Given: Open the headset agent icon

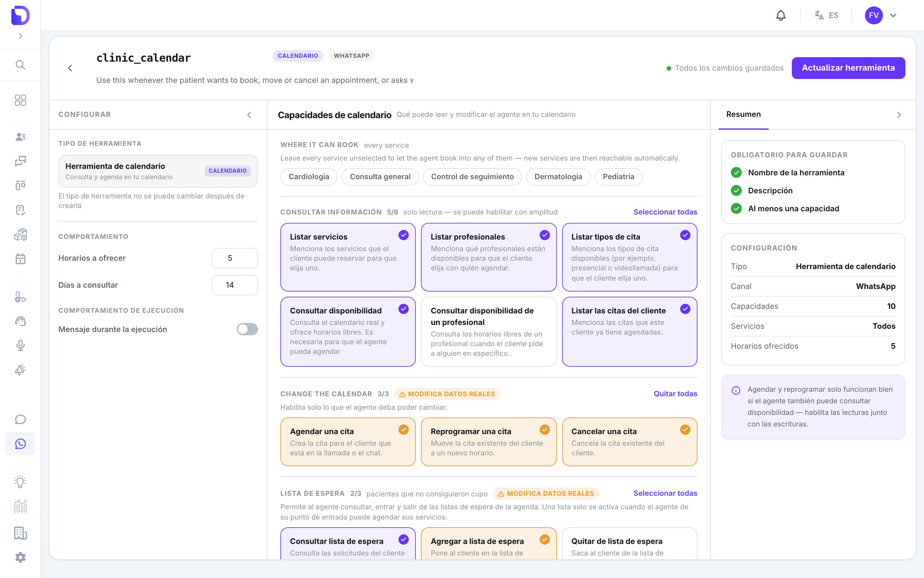Looking at the screenshot, I should 20,321.
